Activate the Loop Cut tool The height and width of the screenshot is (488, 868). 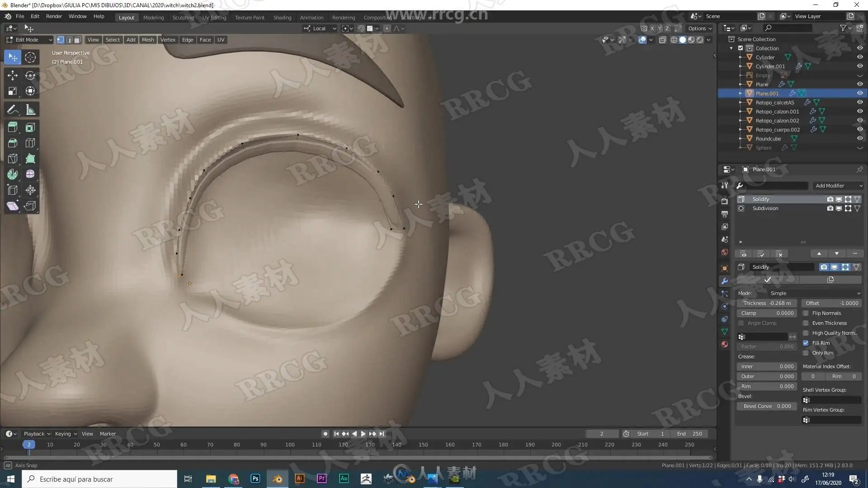[x=30, y=143]
